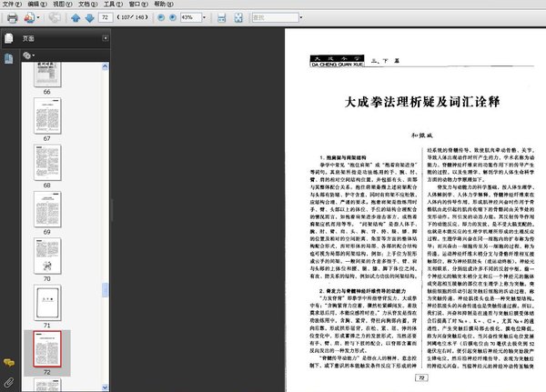The width and height of the screenshot is (546, 392).
Task: Click the greyed-out meeting icon in the toolbar
Action: pyautogui.click(x=55, y=17)
